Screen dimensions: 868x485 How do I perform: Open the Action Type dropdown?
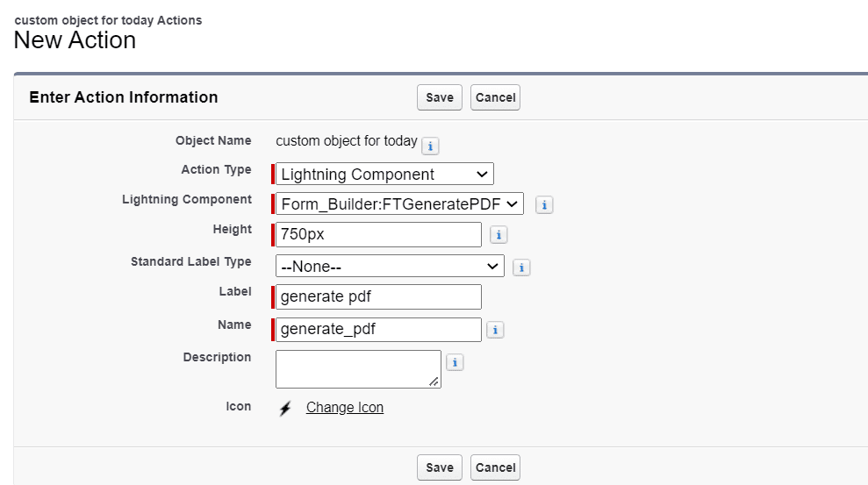(x=384, y=174)
